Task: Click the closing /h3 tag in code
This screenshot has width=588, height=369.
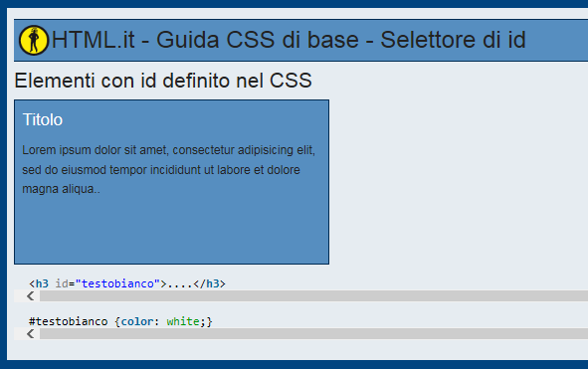Action: [x=209, y=283]
